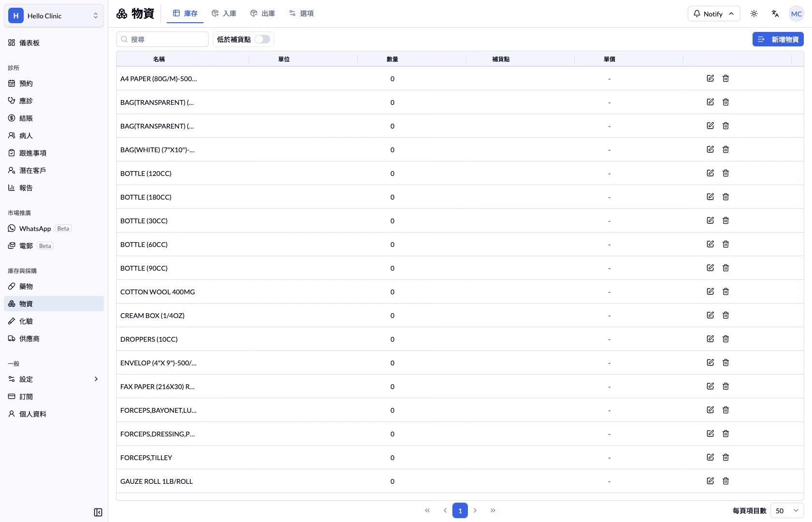
Task: Jump to last page arrow
Action: (493, 510)
